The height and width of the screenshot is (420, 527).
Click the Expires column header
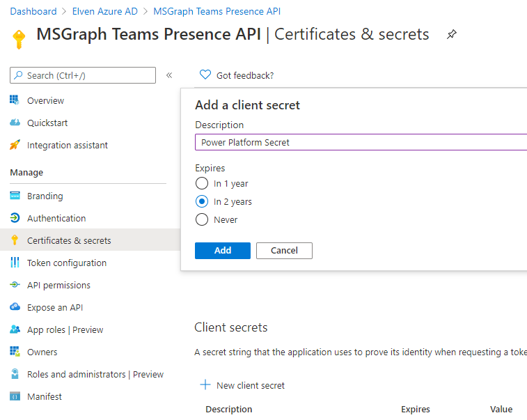click(416, 409)
